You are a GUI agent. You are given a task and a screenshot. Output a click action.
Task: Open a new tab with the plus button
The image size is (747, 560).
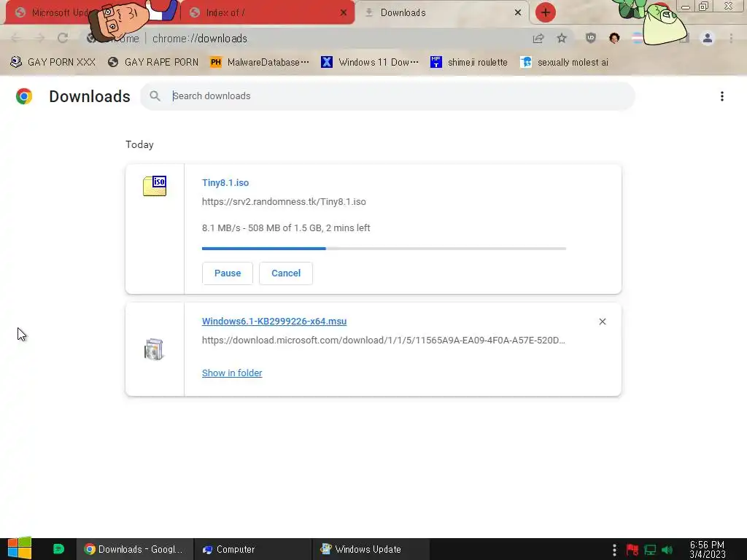click(x=546, y=12)
